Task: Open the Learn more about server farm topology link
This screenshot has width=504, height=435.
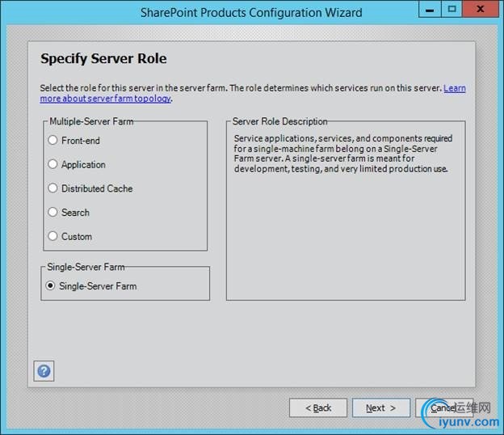Action: tap(106, 99)
